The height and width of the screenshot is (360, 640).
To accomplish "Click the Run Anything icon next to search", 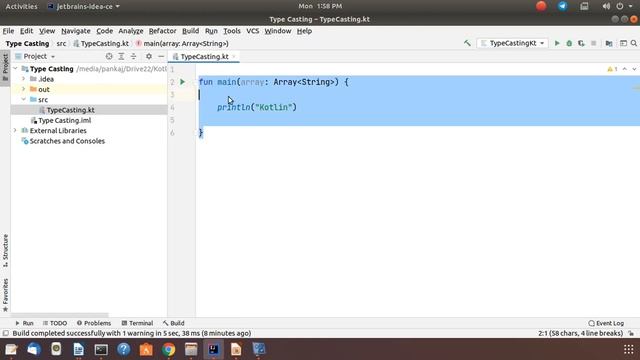I will [x=623, y=43].
